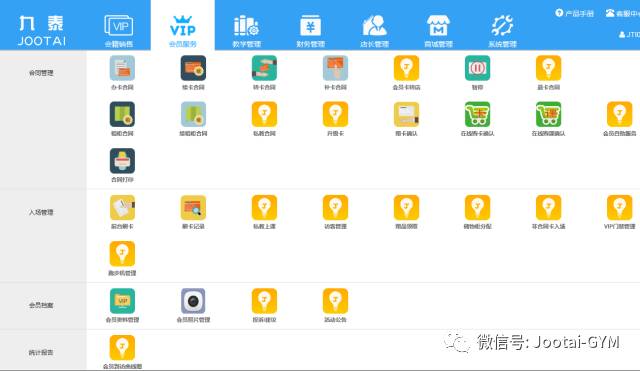Screen dimensions: 640x371
Task: Select 入场管理 sidebar category
Action: point(41,212)
